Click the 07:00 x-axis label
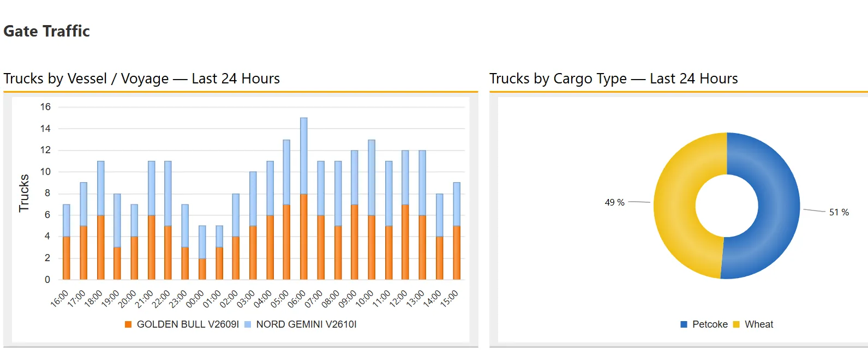 click(314, 298)
